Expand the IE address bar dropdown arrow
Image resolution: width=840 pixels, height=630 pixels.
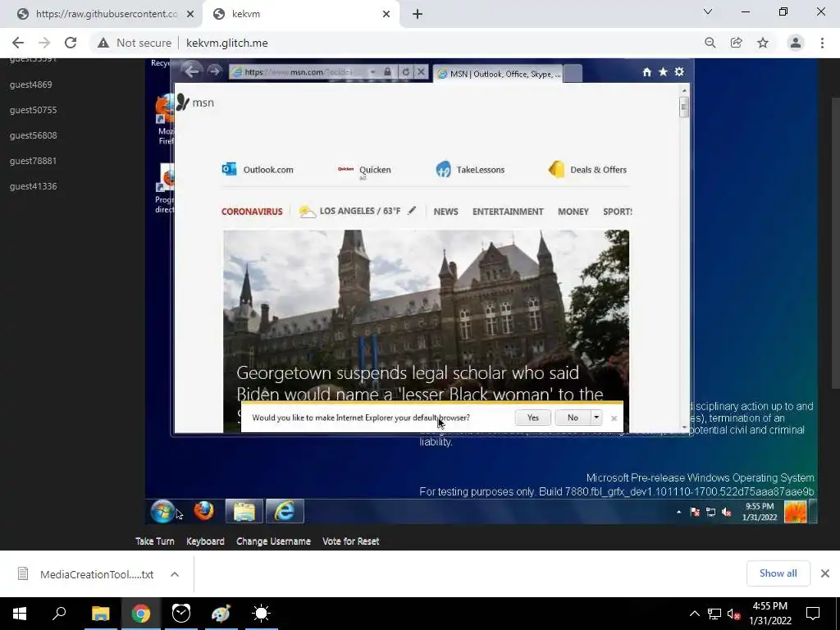pos(372,72)
